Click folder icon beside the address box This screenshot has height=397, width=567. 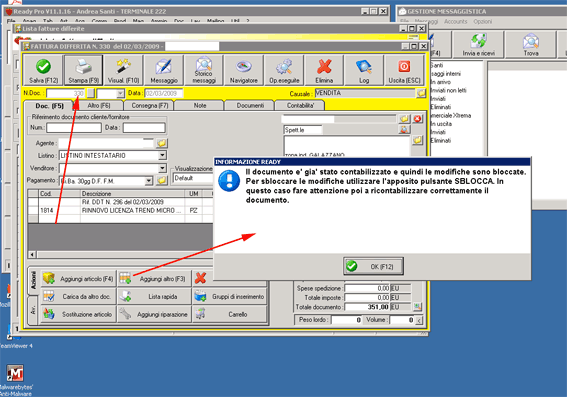[x=418, y=140]
